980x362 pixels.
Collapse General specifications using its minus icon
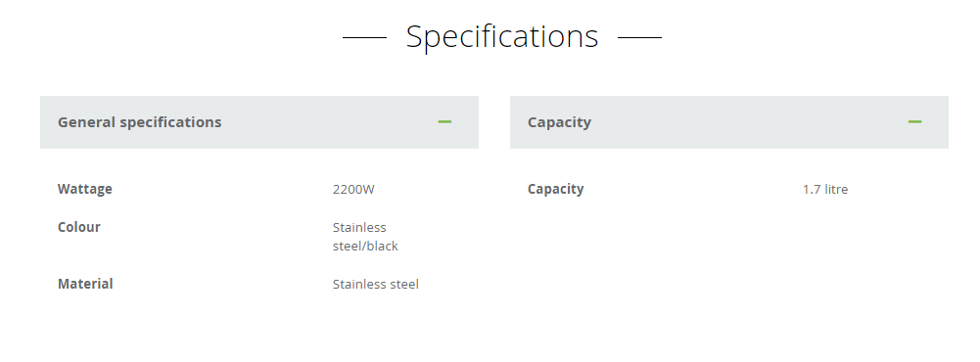(444, 121)
